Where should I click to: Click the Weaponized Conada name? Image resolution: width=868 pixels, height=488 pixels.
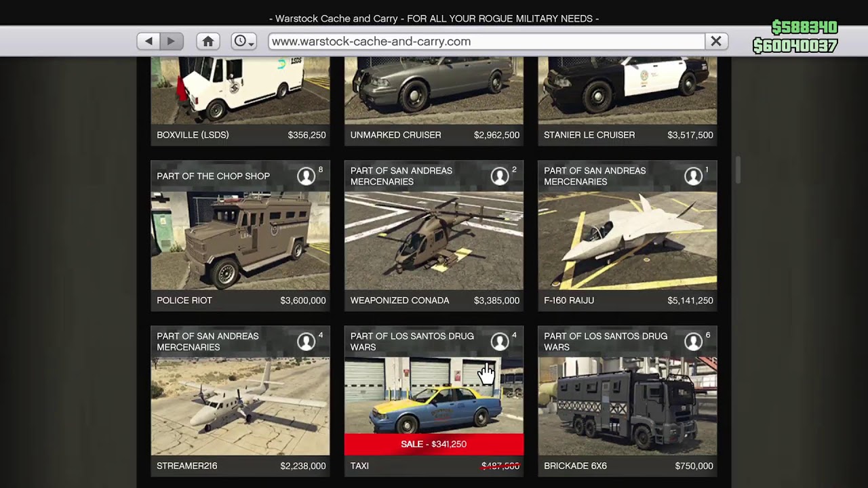click(x=399, y=300)
